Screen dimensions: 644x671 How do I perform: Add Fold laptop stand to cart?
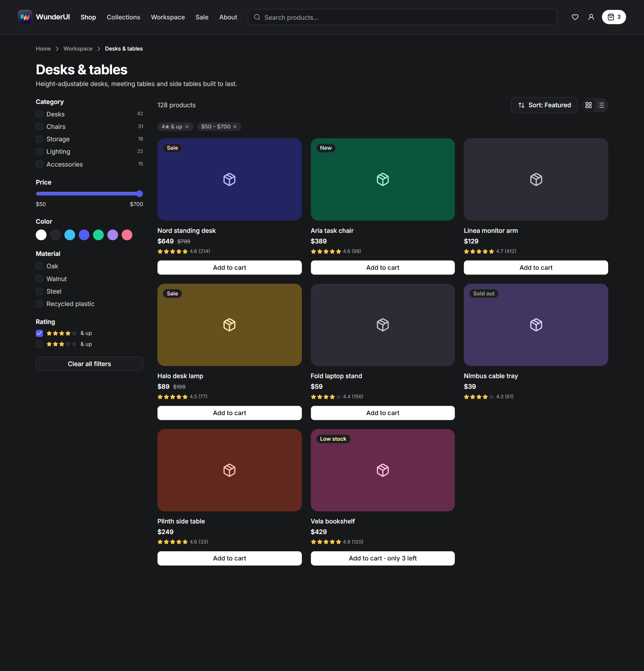tap(383, 413)
